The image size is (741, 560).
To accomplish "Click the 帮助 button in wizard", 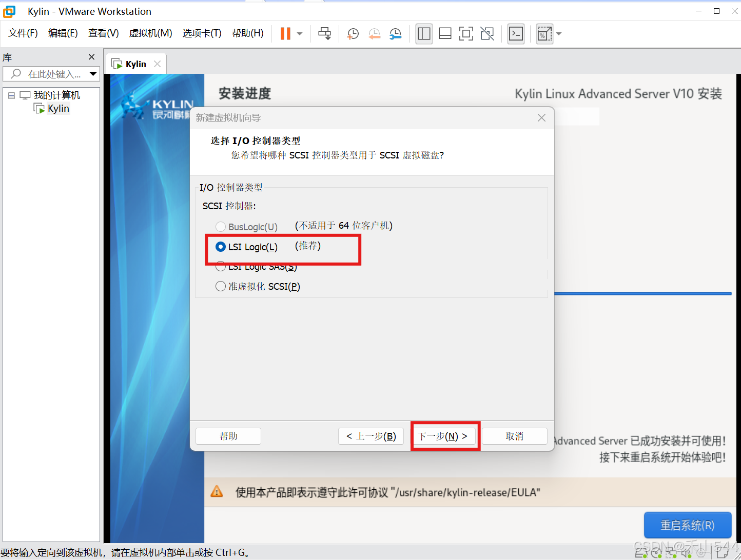I will [228, 436].
